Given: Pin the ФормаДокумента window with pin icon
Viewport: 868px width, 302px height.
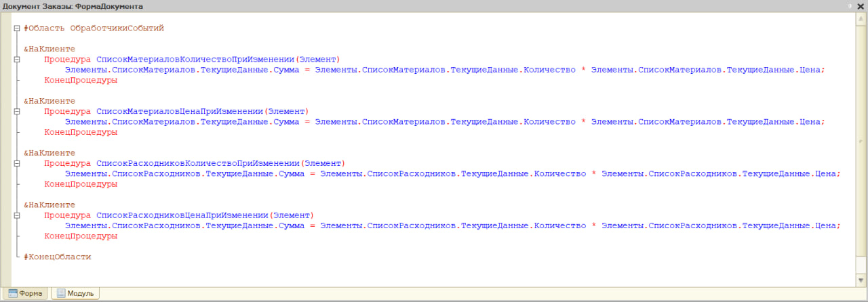Looking at the screenshot, I should 850,5.
